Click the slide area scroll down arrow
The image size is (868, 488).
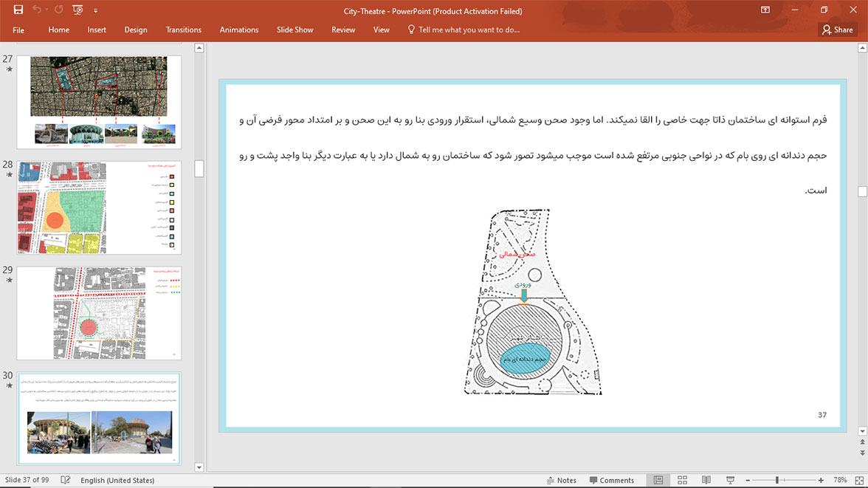pyautogui.click(x=862, y=431)
